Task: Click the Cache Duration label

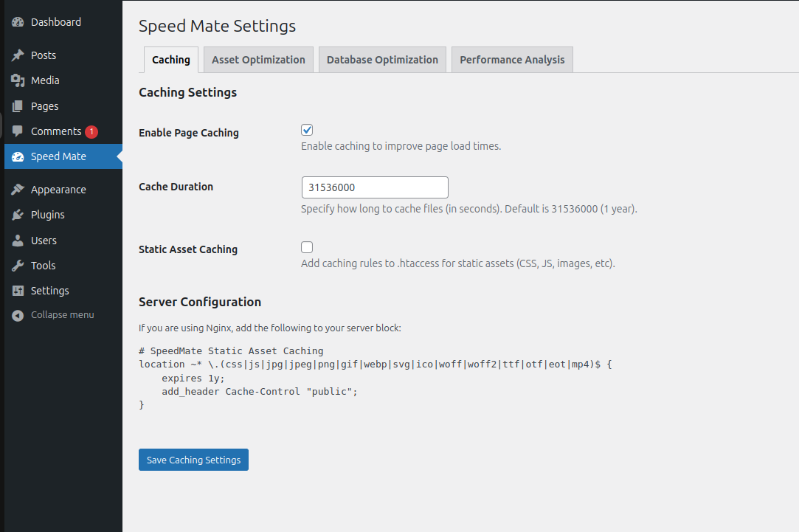Action: click(176, 187)
